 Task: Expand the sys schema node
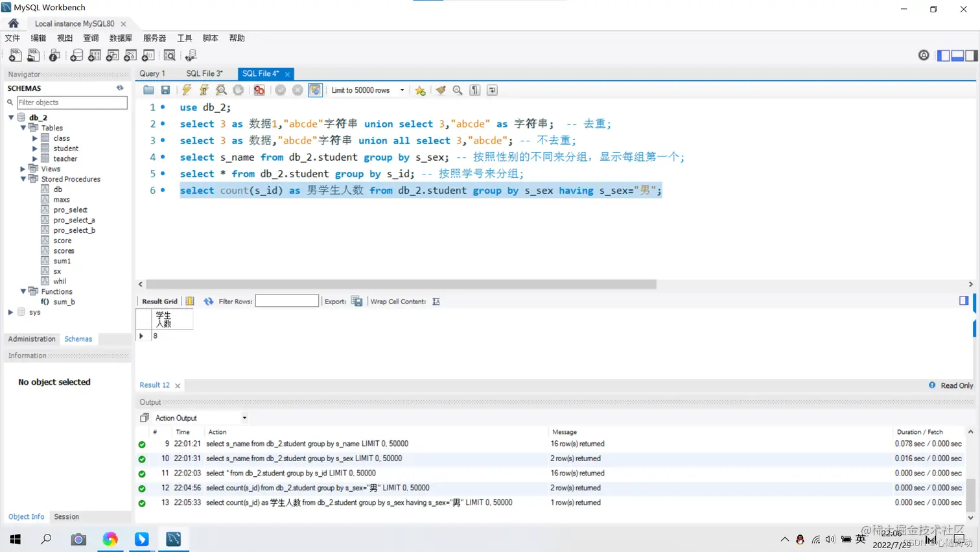(x=11, y=312)
